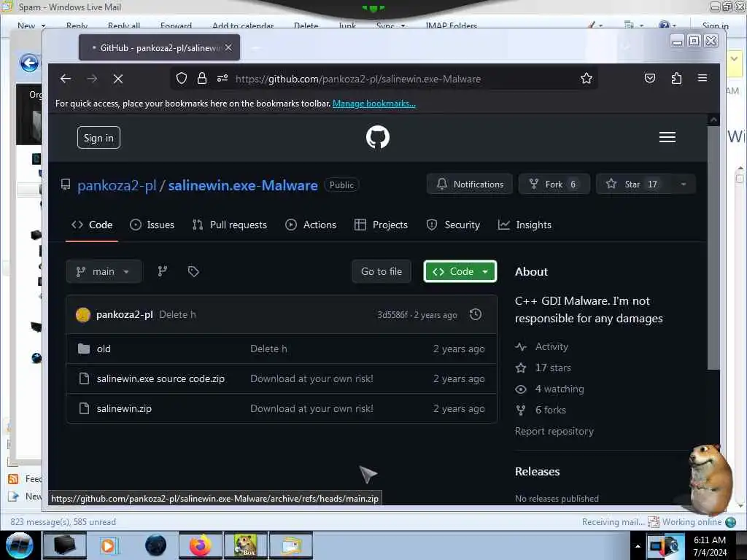
Task: Click the Sign in button on GitHub
Action: (x=98, y=138)
